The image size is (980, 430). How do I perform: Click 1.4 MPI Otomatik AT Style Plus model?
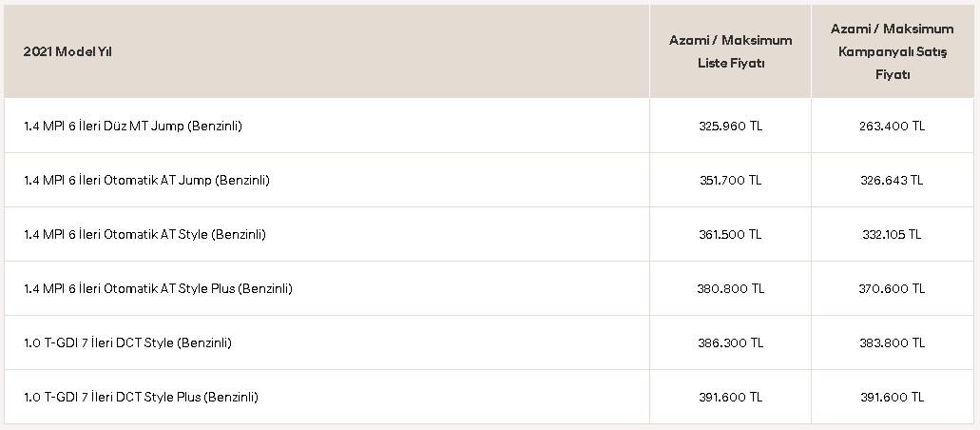coord(158,288)
